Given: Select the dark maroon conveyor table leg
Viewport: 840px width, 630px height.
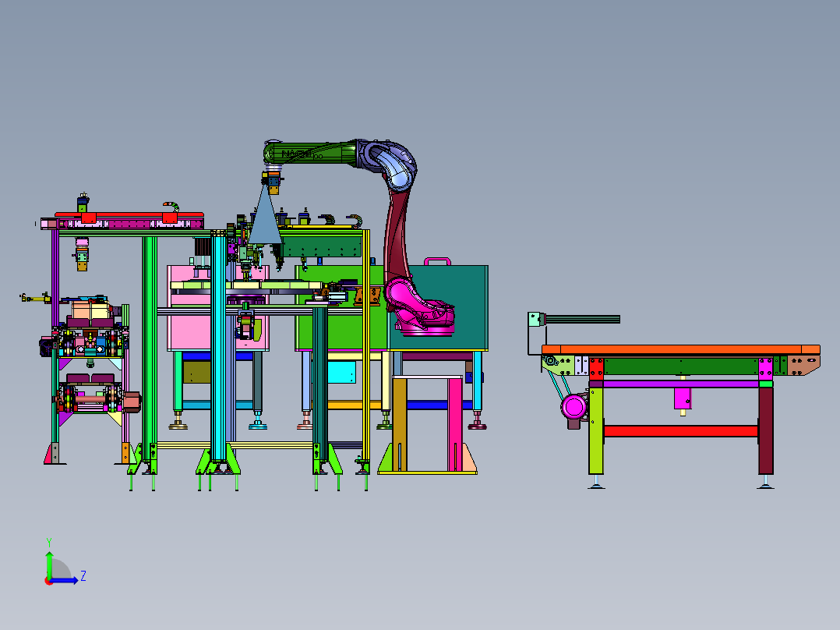Looking at the screenshot, I should pos(765,430).
